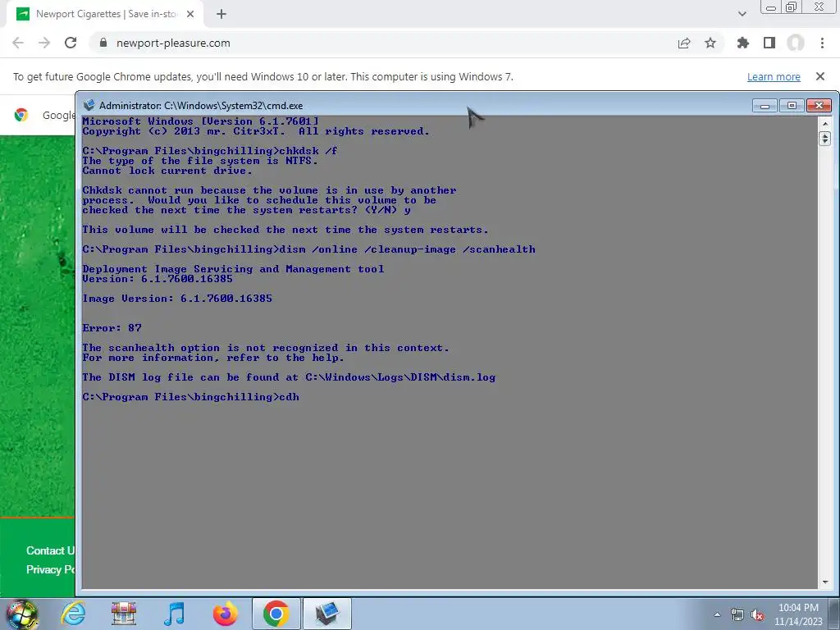This screenshot has width=840, height=630.
Task: Switch to the cmd window taskbar button
Action: [x=326, y=614]
